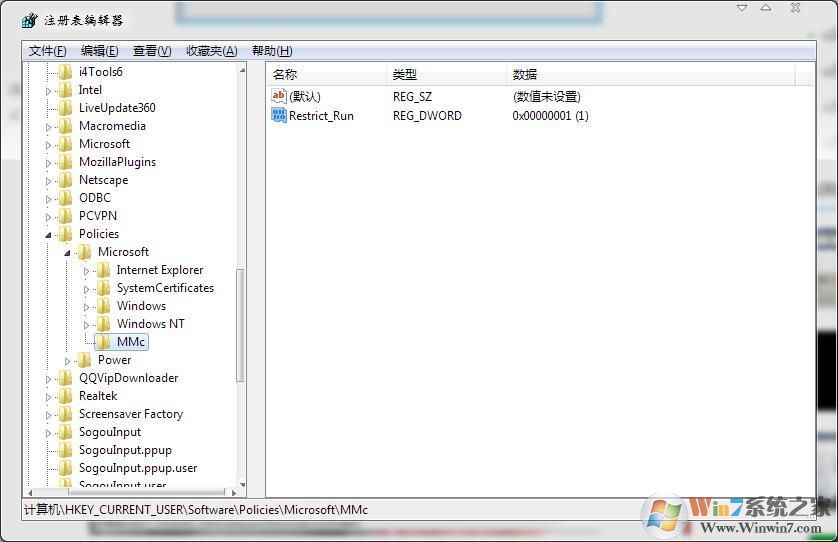Expand the Intel key
Viewport: 838px width, 542px height.
(48, 91)
